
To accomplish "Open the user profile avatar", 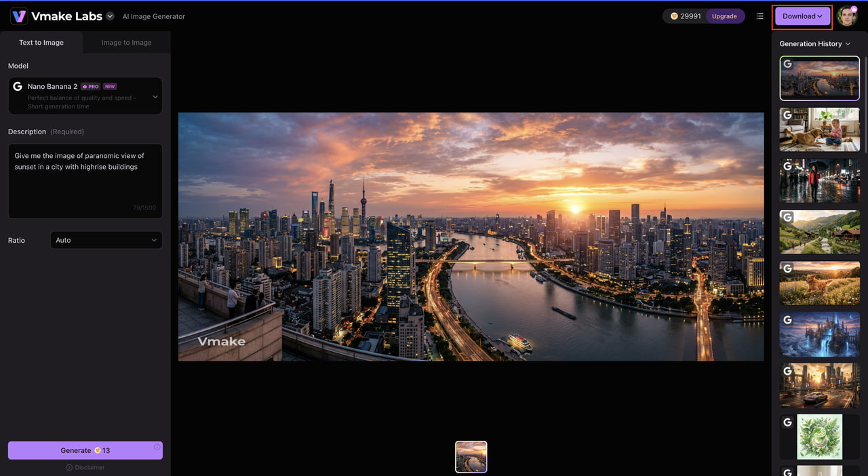I will click(x=847, y=16).
